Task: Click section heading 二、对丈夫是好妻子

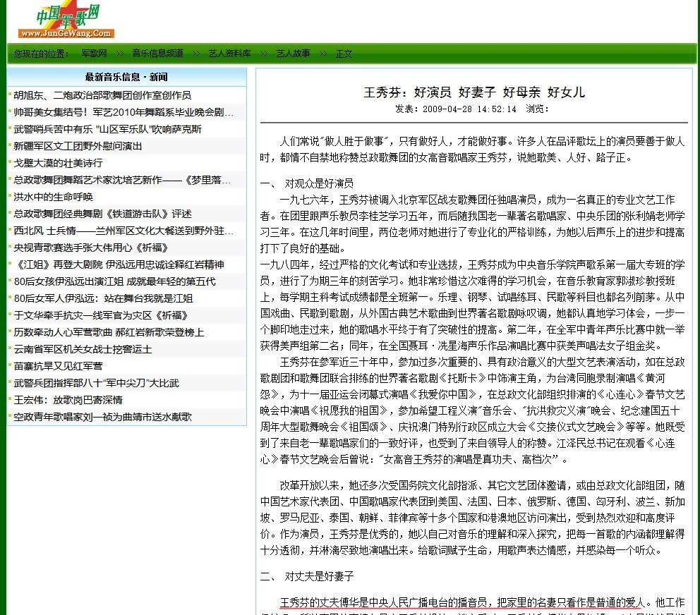Action: pyautogui.click(x=307, y=576)
